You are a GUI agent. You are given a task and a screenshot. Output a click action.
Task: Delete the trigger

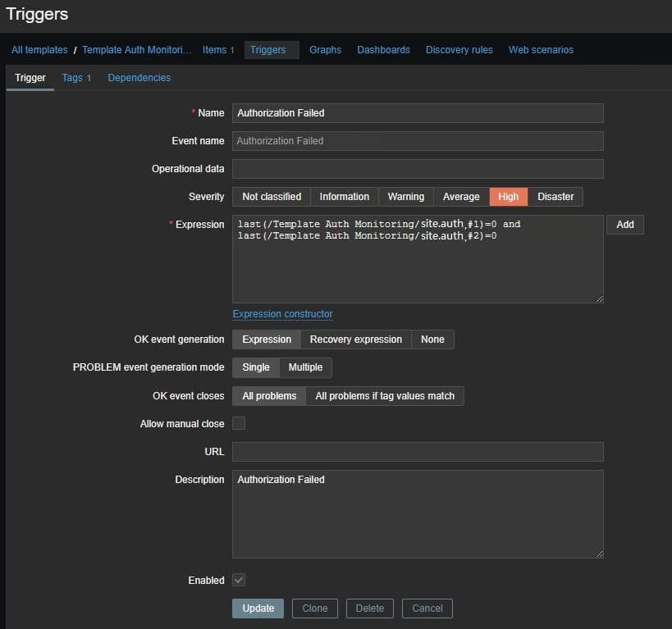pyautogui.click(x=369, y=608)
